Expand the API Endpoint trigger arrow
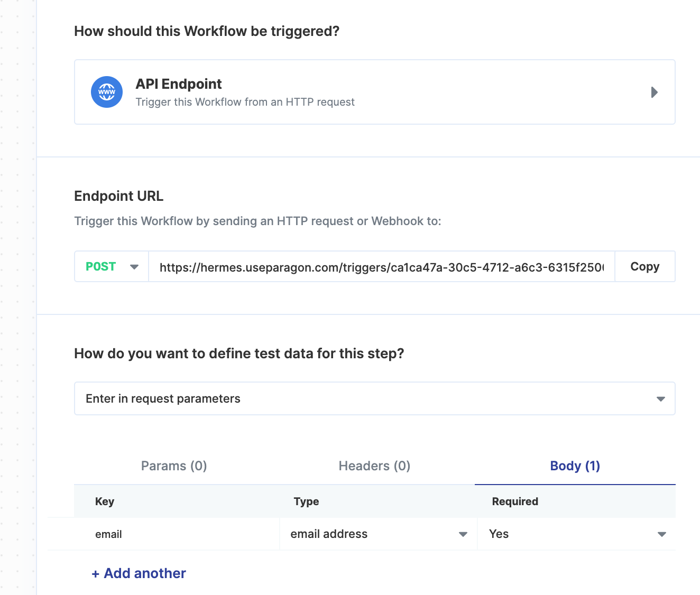Screen dimensions: 700x595 [x=654, y=92]
